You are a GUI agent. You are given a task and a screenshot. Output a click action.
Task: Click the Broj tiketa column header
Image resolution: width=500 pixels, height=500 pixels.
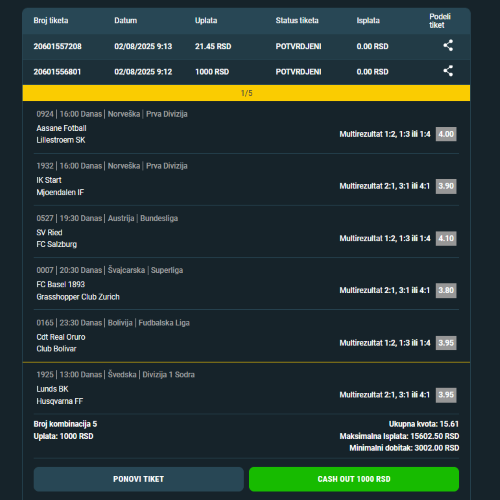click(51, 21)
